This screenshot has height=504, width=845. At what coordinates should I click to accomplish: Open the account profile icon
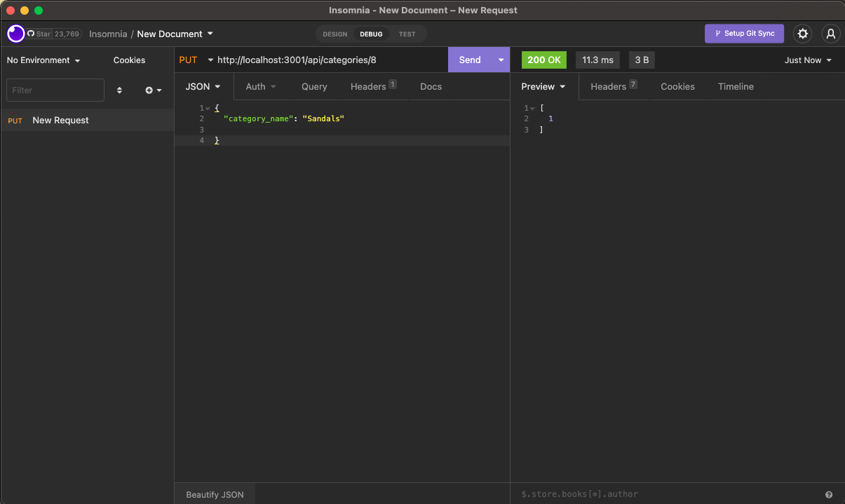(x=831, y=34)
